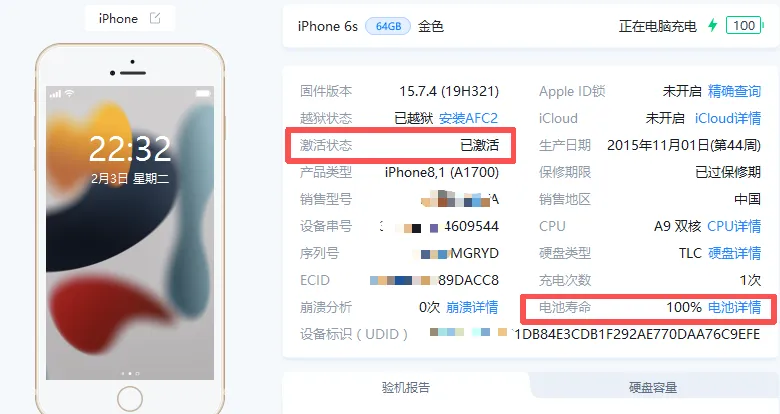The height and width of the screenshot is (414, 780).
Task: Switch to the 硬盘容量 tab
Action: [x=653, y=387]
